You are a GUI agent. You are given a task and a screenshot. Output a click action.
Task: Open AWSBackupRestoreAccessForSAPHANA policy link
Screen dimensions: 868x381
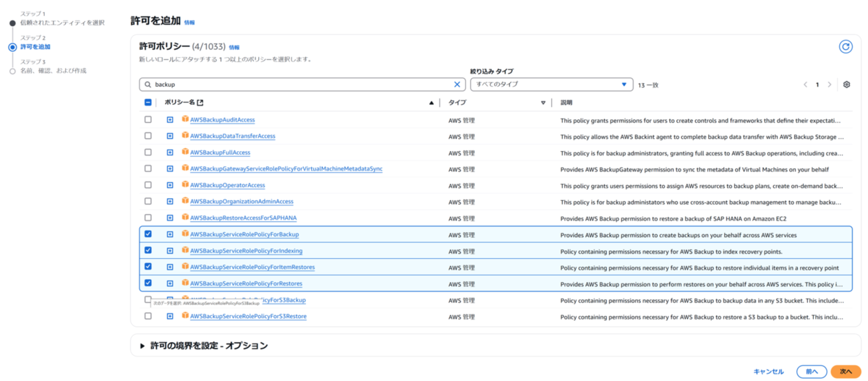244,218
